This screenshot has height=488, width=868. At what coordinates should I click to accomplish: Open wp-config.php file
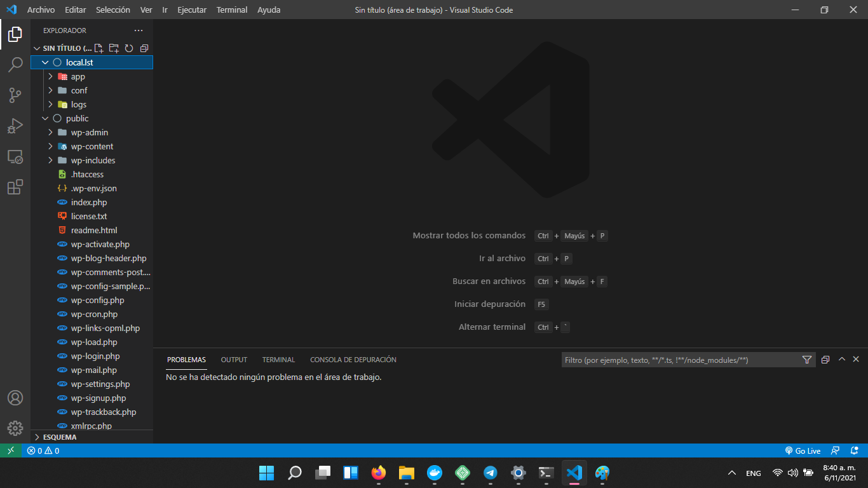coord(92,300)
